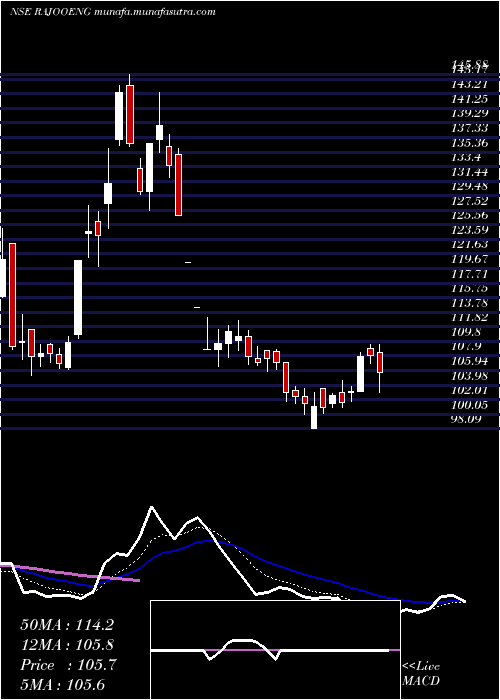Click the 5MA : 105.6 readout
Image resolution: width=500 pixels, height=700 pixels.
(x=63, y=685)
